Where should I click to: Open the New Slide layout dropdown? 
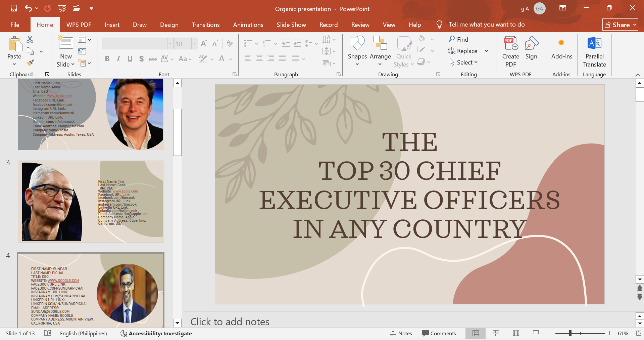tap(73, 64)
